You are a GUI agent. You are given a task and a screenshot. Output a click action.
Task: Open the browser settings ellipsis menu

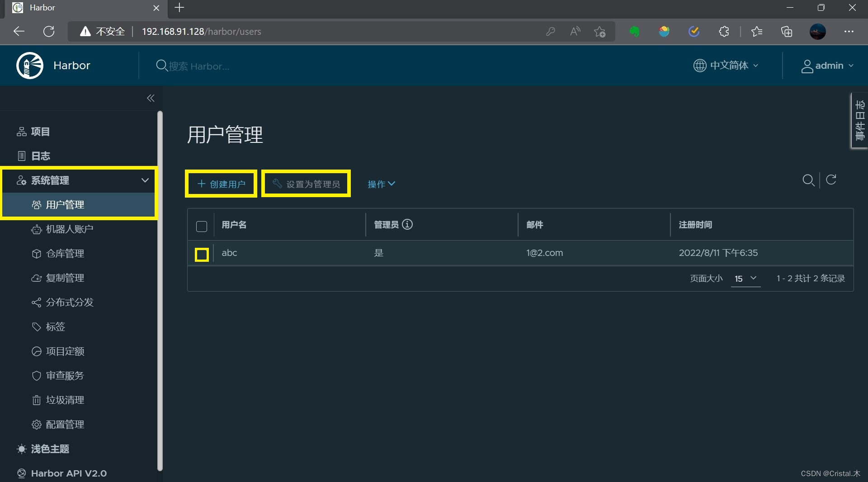(849, 31)
